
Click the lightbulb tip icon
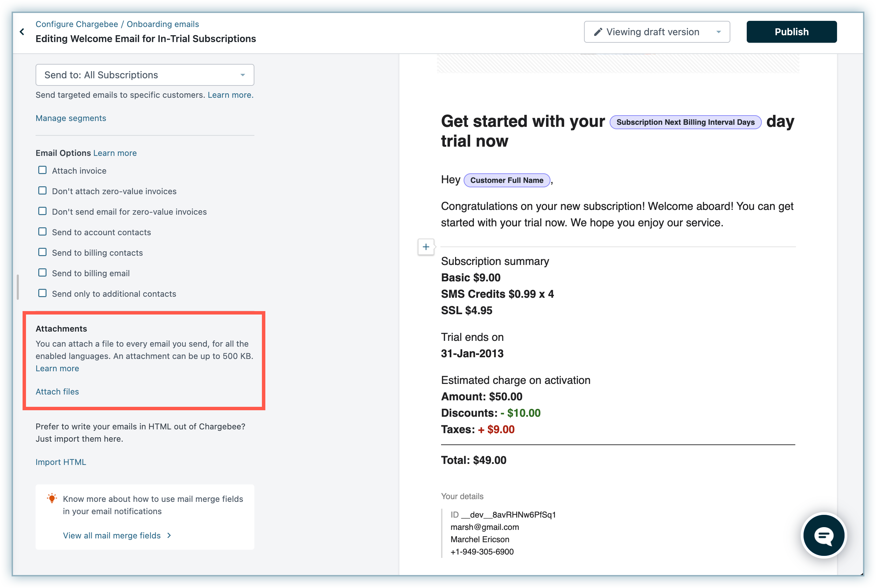point(52,498)
